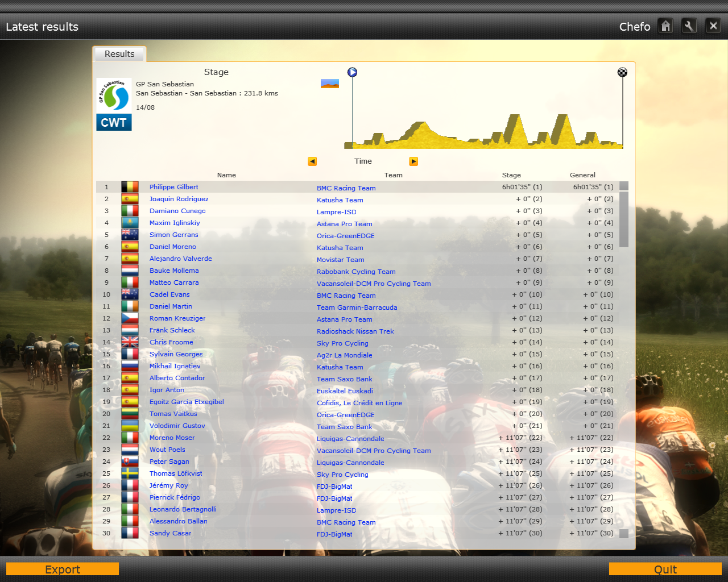Click Lithuanian flag beside Tomas Vaitkus
This screenshot has height=582, width=728.
[x=130, y=414]
